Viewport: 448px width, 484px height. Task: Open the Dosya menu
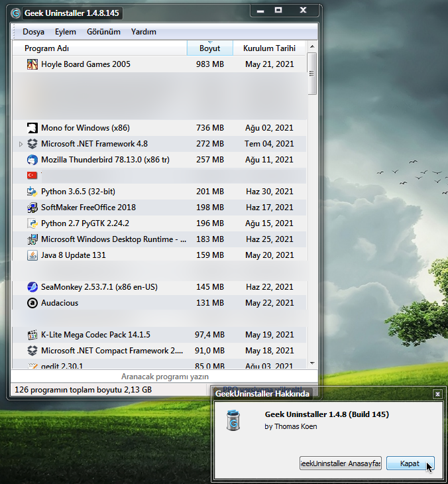pos(33,32)
